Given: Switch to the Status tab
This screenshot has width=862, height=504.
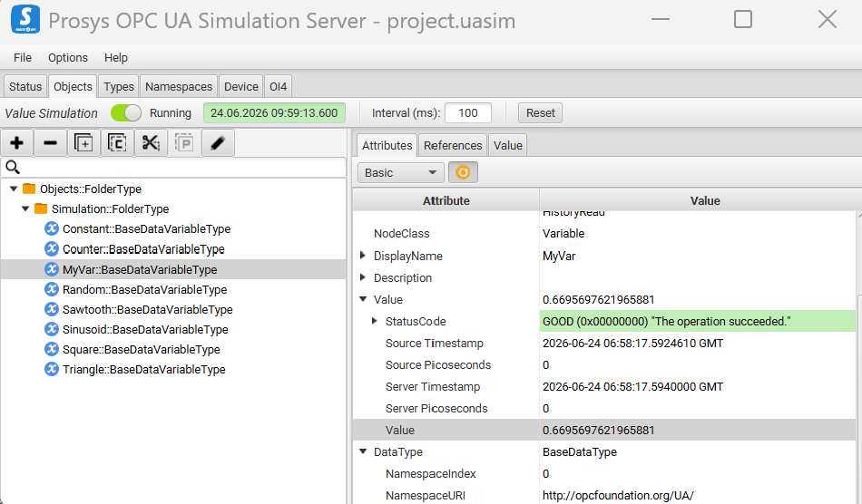Looking at the screenshot, I should [25, 87].
